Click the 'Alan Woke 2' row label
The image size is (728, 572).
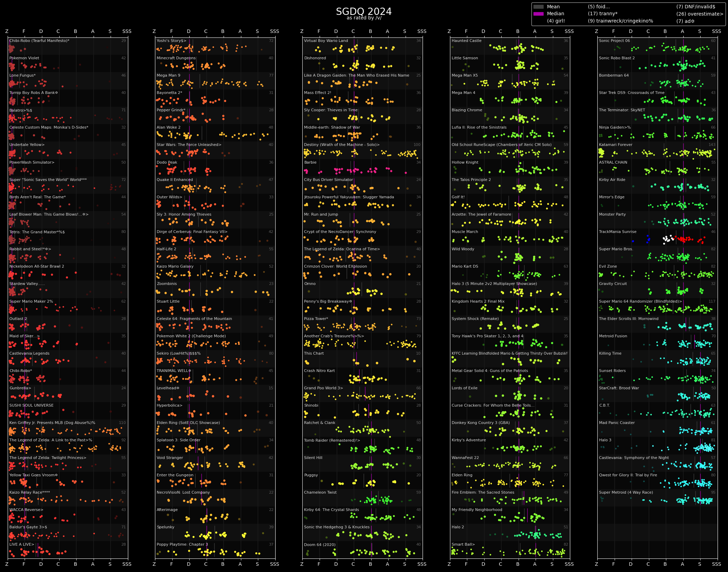(x=168, y=128)
